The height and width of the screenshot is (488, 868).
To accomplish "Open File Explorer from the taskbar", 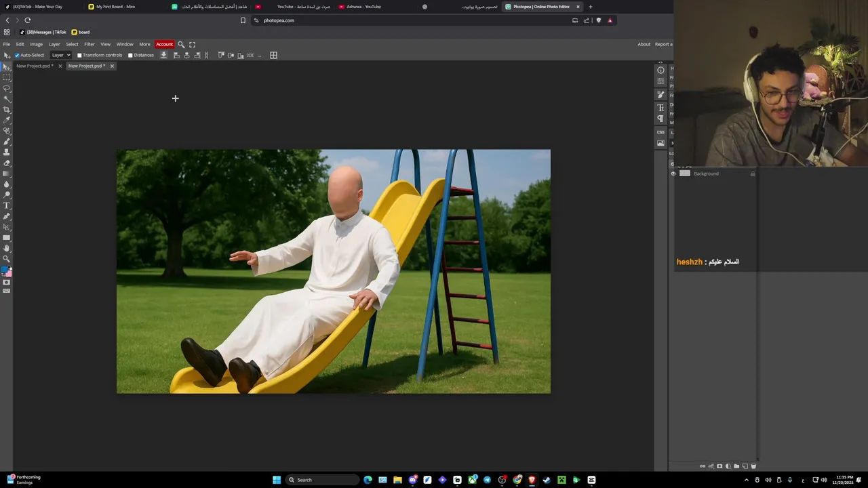I will click(x=397, y=480).
